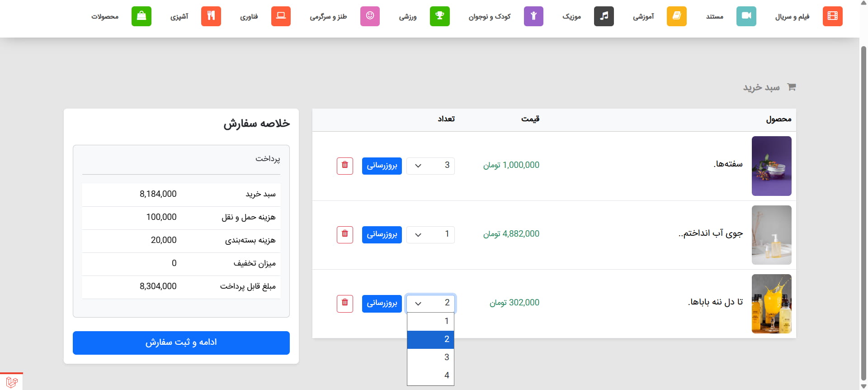Click the cooking fork and knife icon
This screenshot has width=868, height=390.
(x=211, y=16)
